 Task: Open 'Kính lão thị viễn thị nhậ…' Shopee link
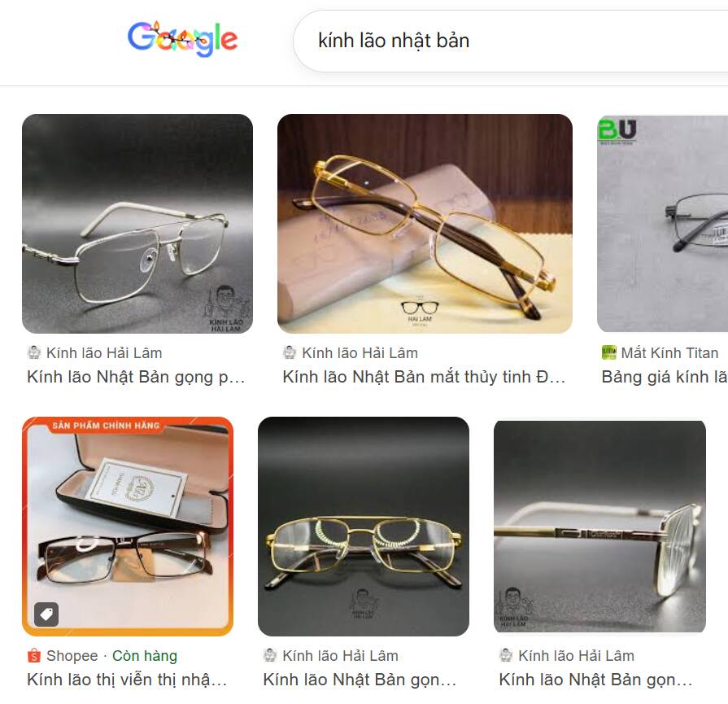[127, 680]
